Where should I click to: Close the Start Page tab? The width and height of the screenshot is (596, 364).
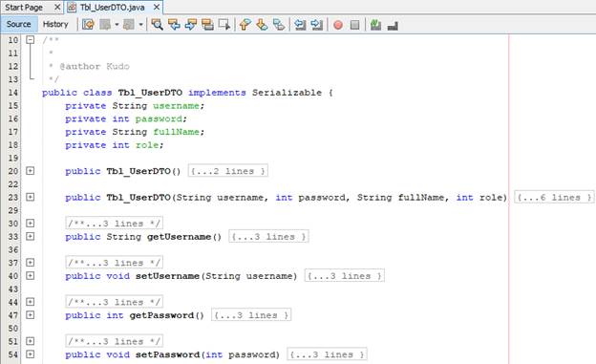click(x=57, y=8)
